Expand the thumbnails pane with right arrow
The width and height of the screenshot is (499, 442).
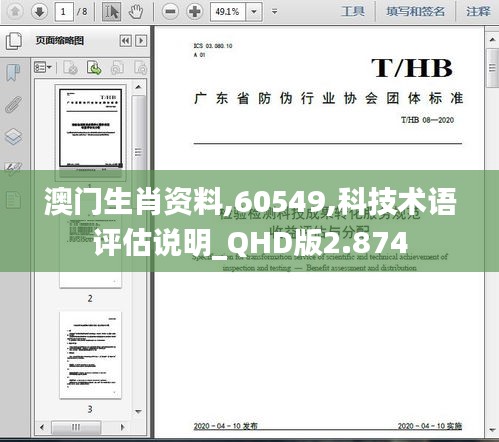[x=141, y=41]
